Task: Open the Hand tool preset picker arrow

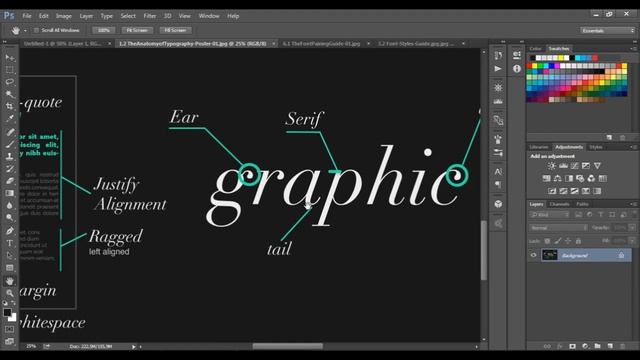Action: (x=25, y=31)
